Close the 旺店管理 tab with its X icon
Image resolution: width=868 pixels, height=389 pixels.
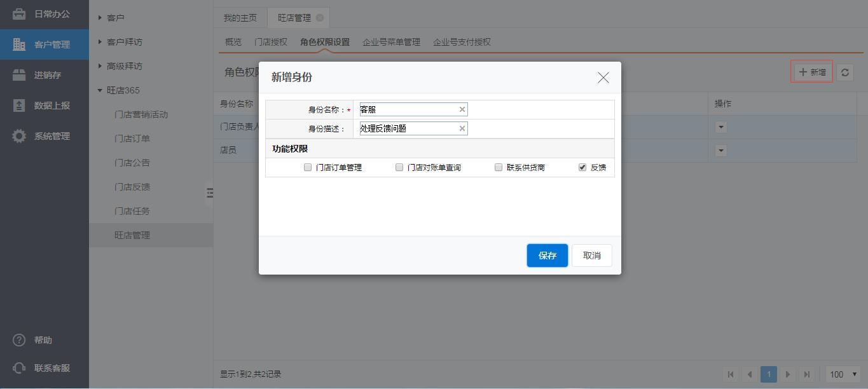pos(320,18)
